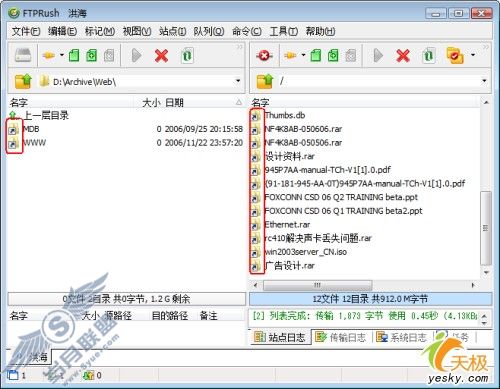Image resolution: width=500 pixels, height=389 pixels.
Task: Click the local pane red X delete icon
Action: tap(161, 55)
